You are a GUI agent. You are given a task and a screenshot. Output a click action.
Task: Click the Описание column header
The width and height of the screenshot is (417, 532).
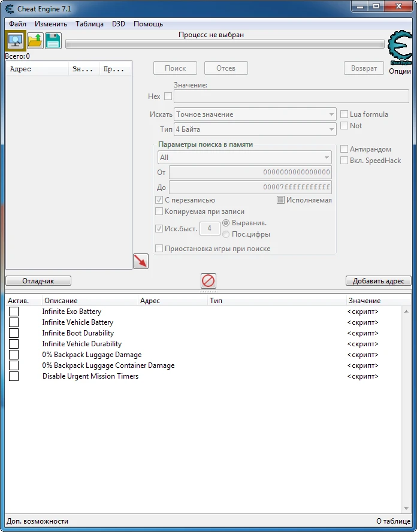(x=90, y=301)
